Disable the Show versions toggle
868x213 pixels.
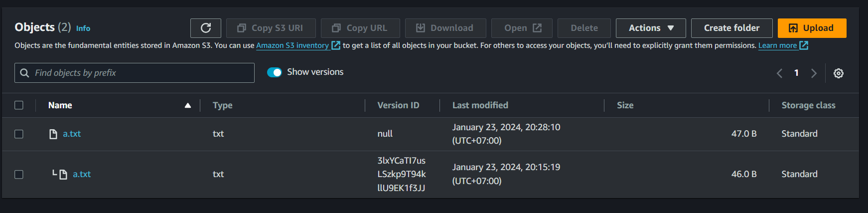tap(275, 72)
